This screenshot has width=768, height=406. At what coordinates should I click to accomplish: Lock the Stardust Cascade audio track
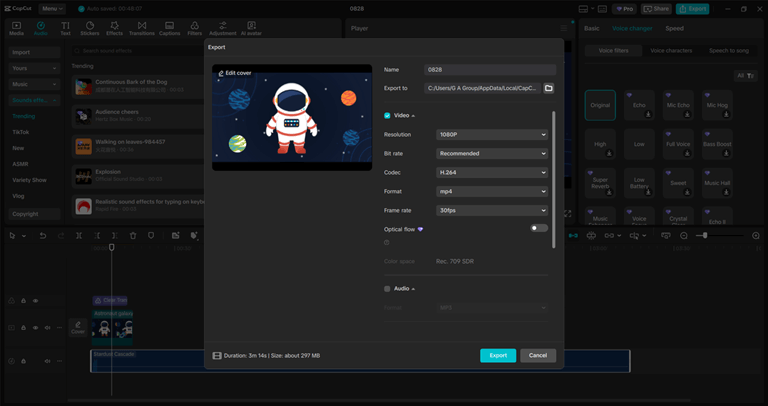pos(23,361)
